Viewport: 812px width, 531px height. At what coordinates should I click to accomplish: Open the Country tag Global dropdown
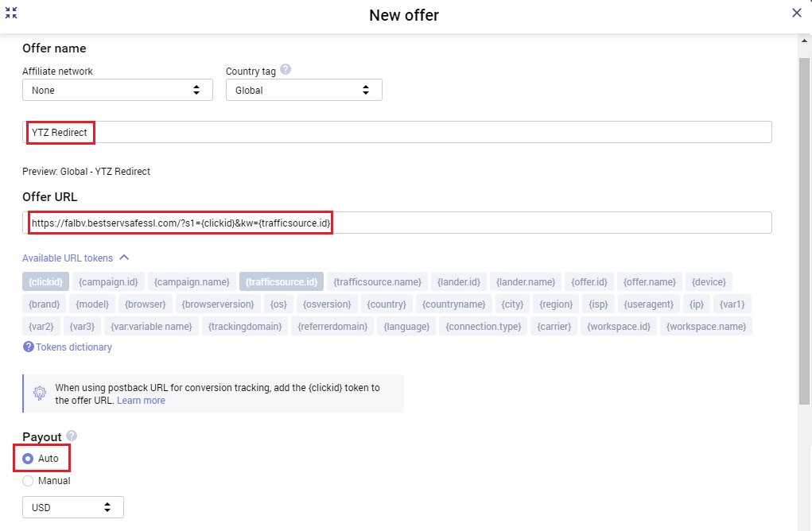[303, 91]
